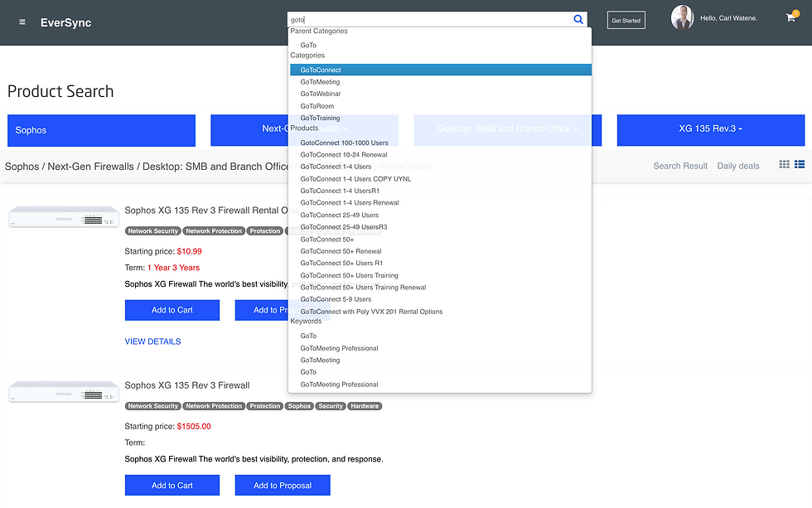The width and height of the screenshot is (812, 508).
Task: Choose GoToMeeting under Categories
Action: (x=320, y=82)
